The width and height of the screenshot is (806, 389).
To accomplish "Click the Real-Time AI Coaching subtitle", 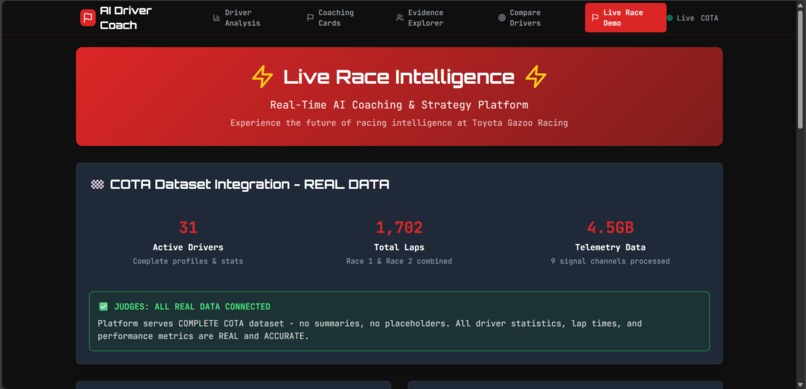I will click(x=399, y=105).
